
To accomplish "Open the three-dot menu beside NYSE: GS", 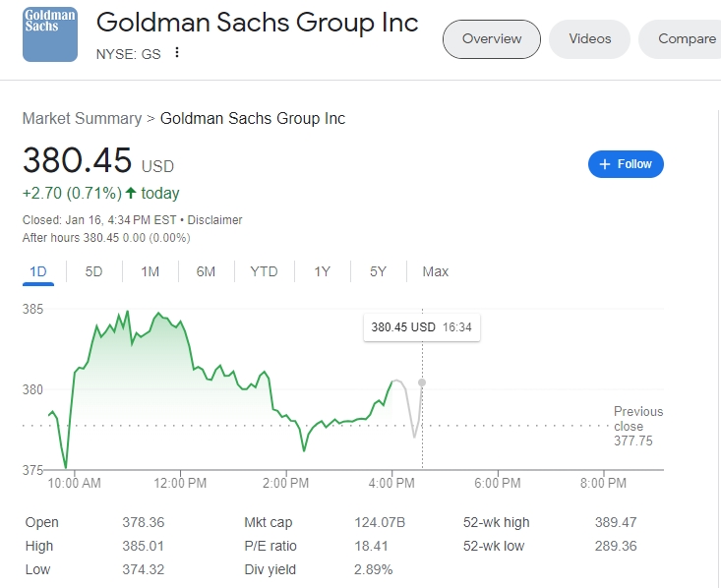I will point(177,52).
